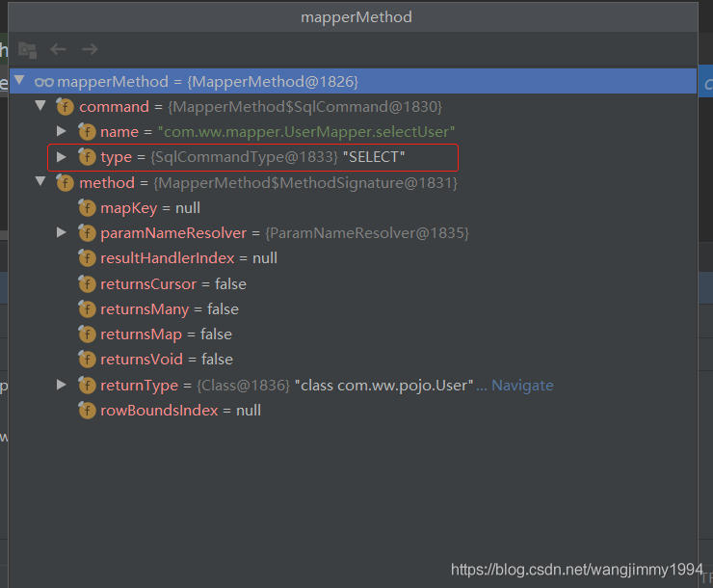This screenshot has height=588, width=713.
Task: Click the field icon next to name
Action: pyautogui.click(x=87, y=132)
